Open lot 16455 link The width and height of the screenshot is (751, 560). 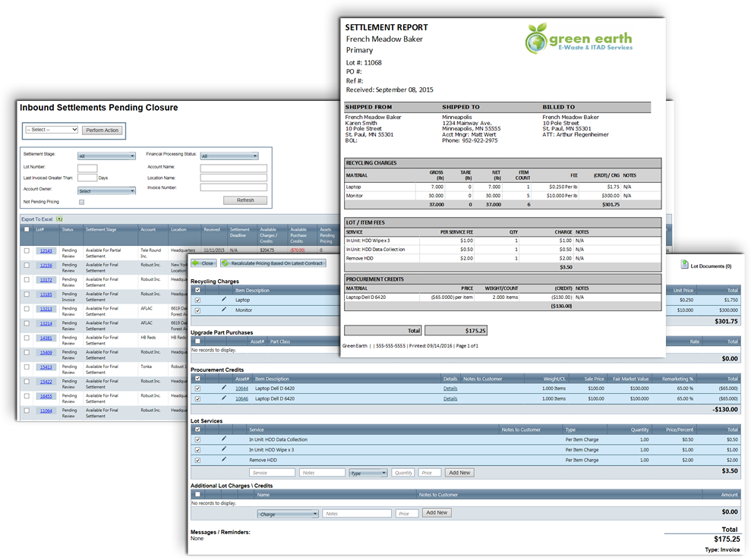coord(46,396)
